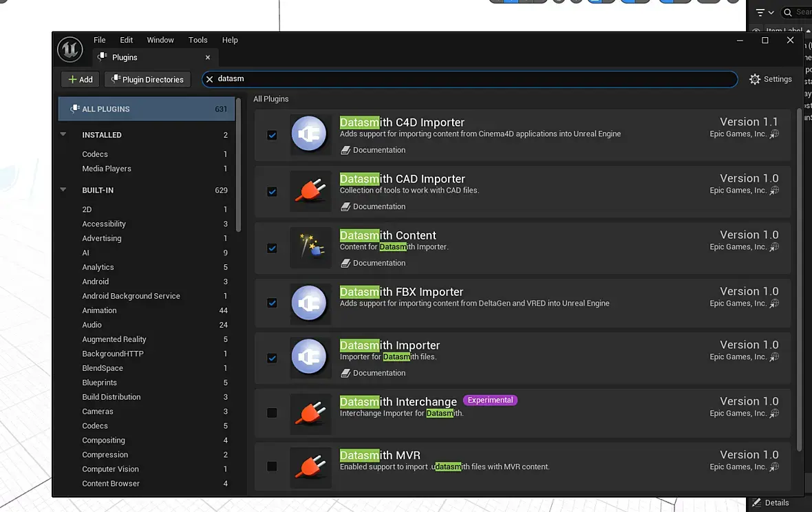
Task: Collapse the INSTALLED category arrow
Action: 63,134
